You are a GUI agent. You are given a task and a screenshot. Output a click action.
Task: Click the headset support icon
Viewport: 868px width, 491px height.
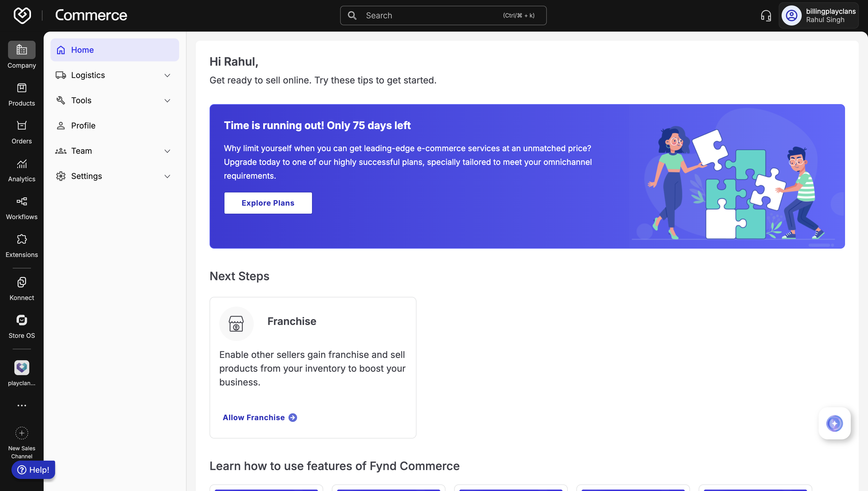766,15
